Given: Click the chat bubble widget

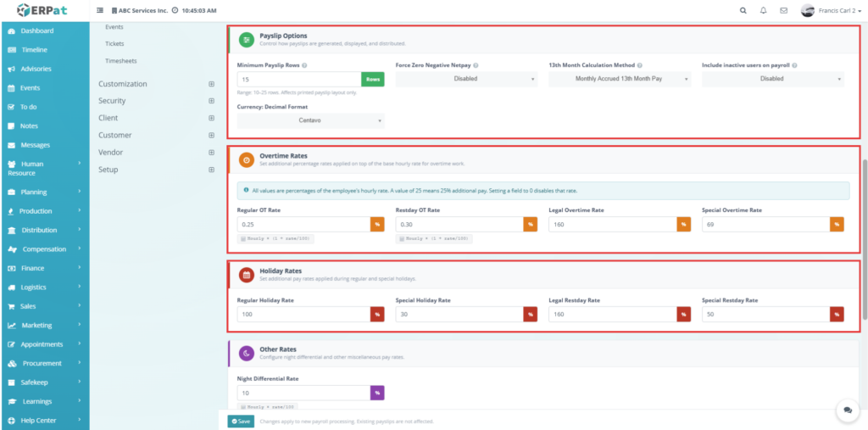Looking at the screenshot, I should 848,410.
